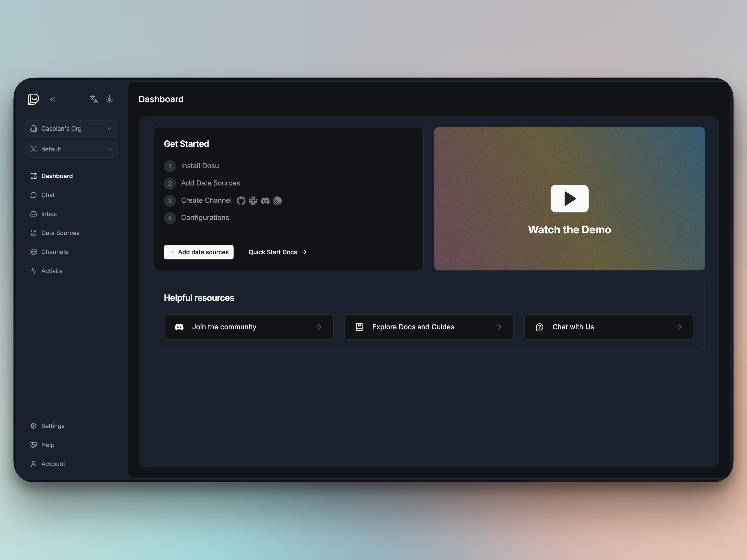Click the Dosu logo icon
The image size is (747, 560).
click(33, 99)
